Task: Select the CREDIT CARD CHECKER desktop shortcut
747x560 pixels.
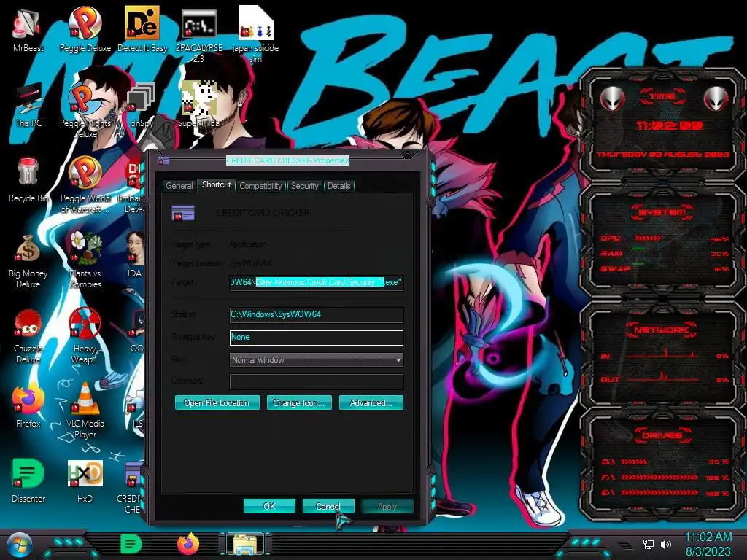Action: click(133, 486)
